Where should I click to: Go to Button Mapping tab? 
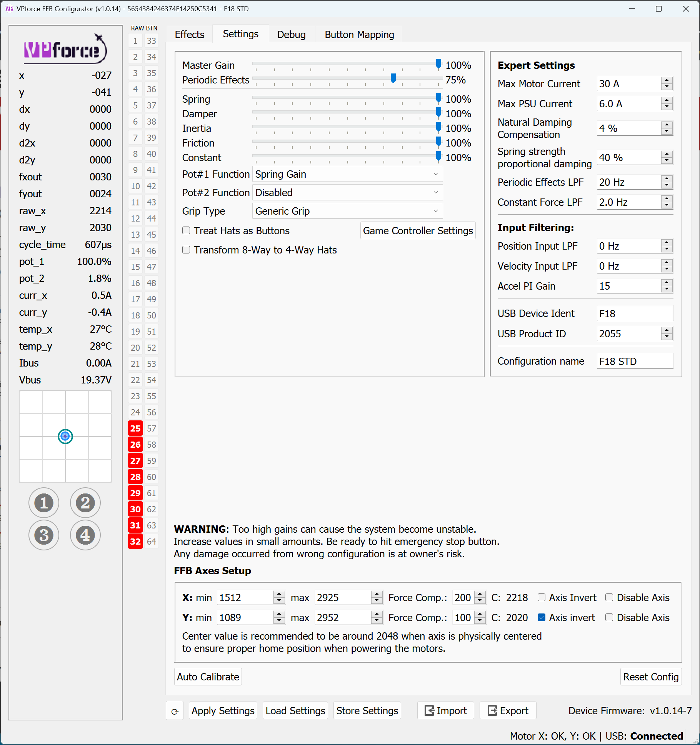(359, 35)
